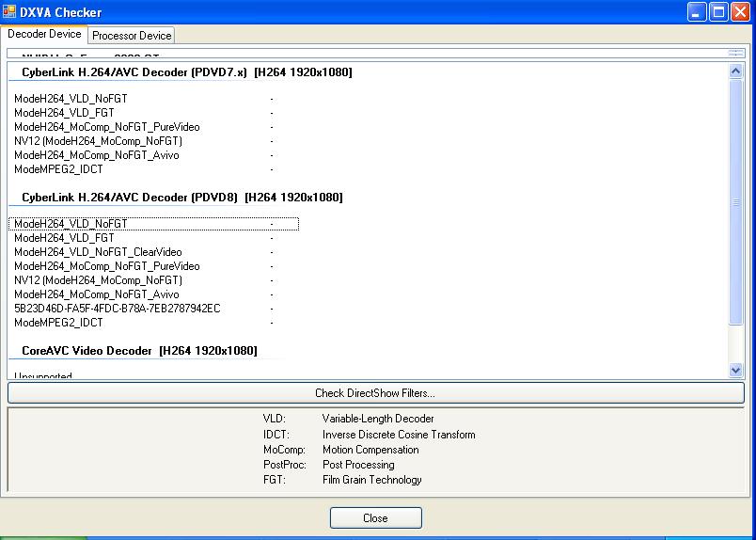Select ModeH264_MoComp_NoFGT_PureVideo under PDVD7.x
The image size is (756, 540).
(154, 127)
